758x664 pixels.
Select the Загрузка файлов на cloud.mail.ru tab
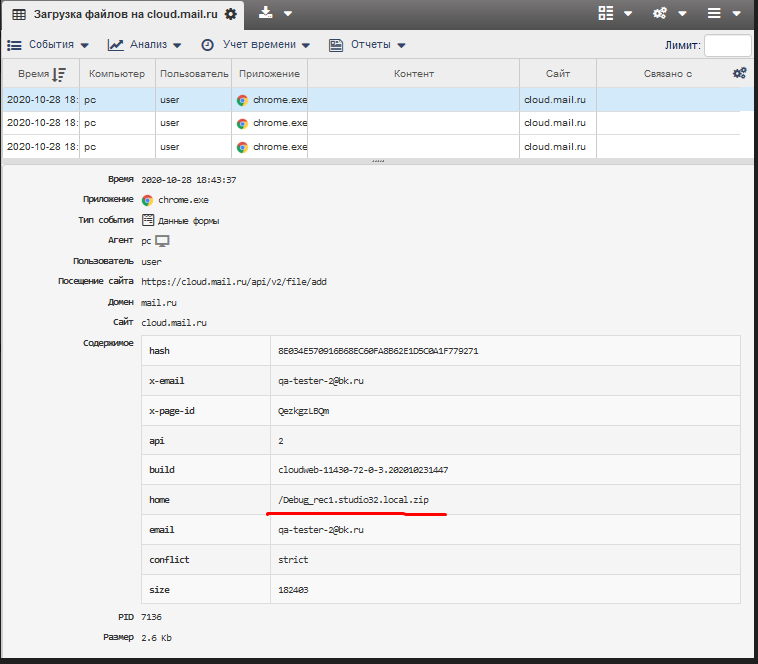click(125, 14)
